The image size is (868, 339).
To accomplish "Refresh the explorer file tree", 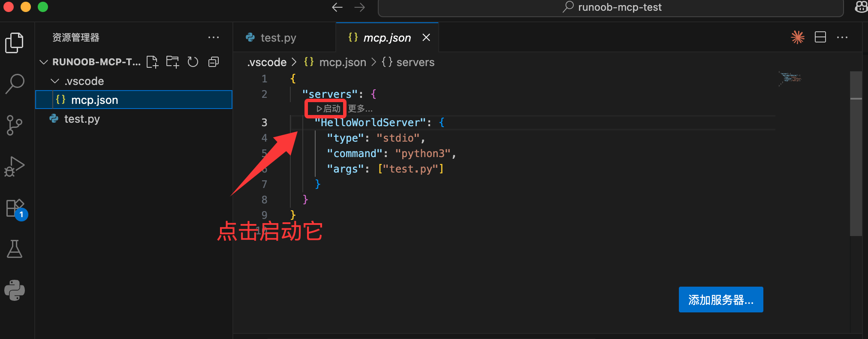I will 193,62.
